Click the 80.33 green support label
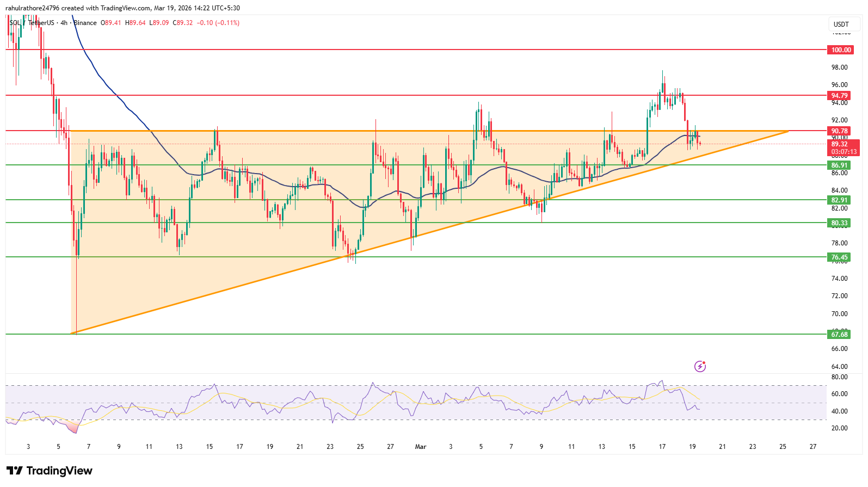Screen dimensions: 868x487 point(839,223)
